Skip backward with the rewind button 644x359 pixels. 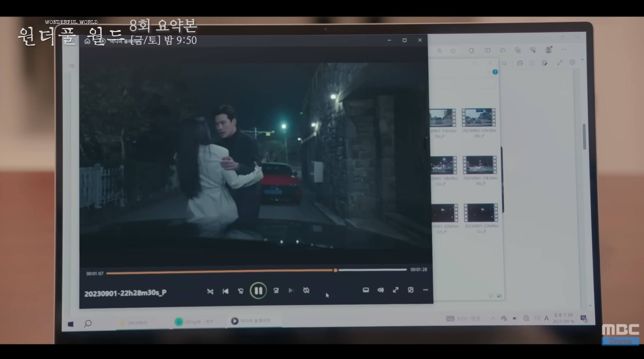(x=241, y=291)
